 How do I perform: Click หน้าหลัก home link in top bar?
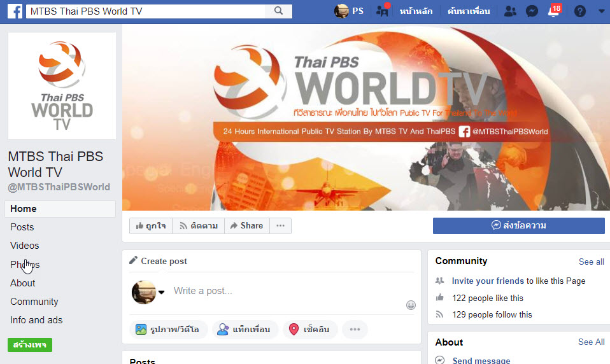[416, 11]
